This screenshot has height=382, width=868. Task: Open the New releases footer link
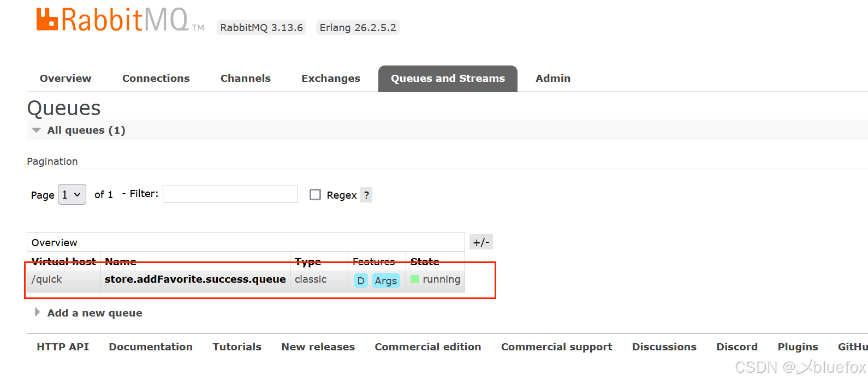(x=318, y=347)
